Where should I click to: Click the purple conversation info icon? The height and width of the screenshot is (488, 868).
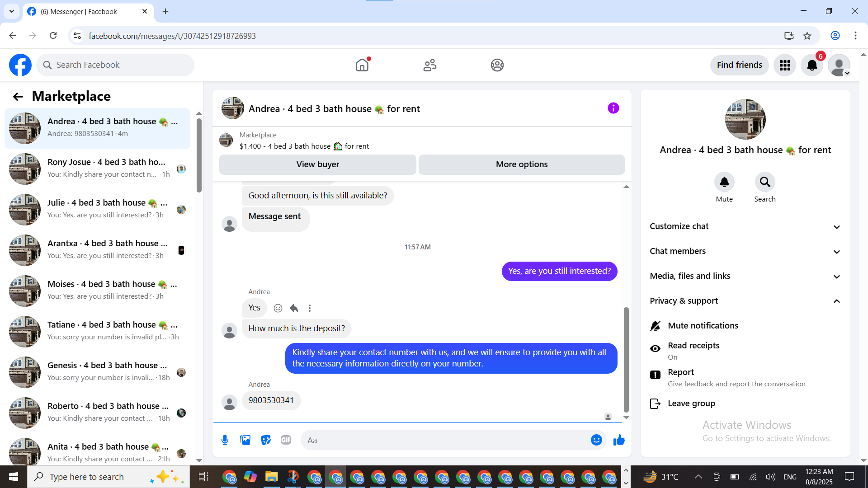(613, 108)
